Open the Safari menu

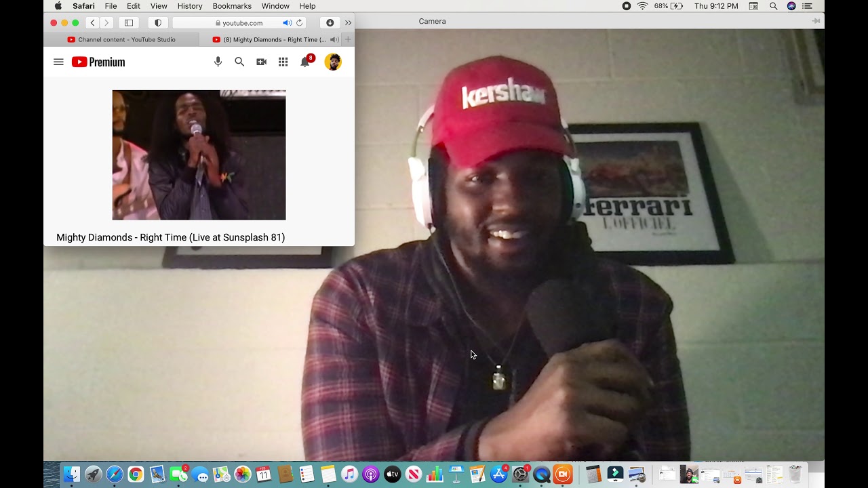(83, 6)
